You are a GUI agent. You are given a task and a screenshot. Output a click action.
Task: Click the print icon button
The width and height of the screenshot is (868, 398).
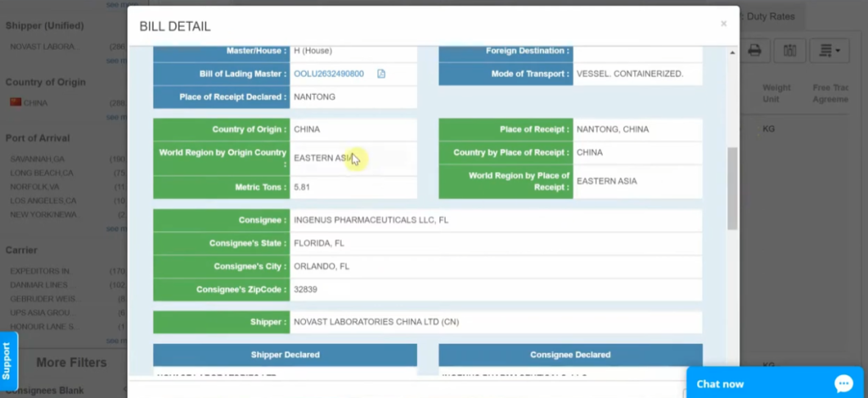coord(754,51)
